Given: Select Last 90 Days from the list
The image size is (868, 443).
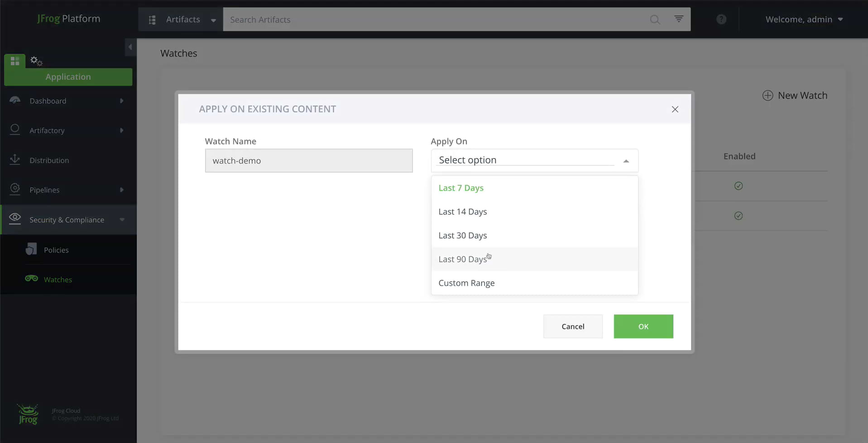Looking at the screenshot, I should [463, 259].
